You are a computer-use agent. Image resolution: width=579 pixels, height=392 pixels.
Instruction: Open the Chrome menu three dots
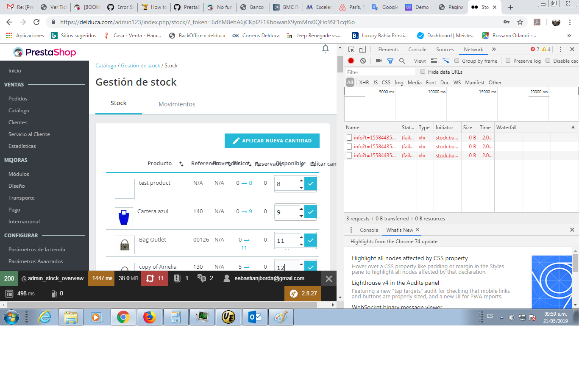(570, 22)
